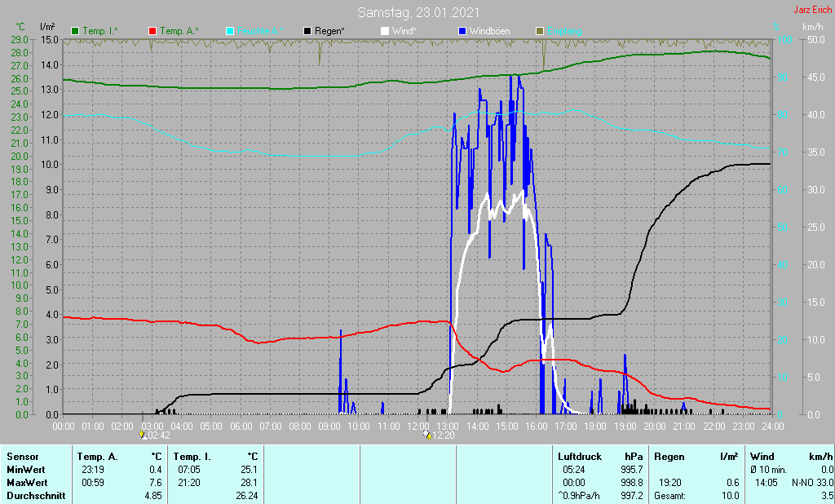Click the Samstag, 23.01.2021 date title

point(418,12)
